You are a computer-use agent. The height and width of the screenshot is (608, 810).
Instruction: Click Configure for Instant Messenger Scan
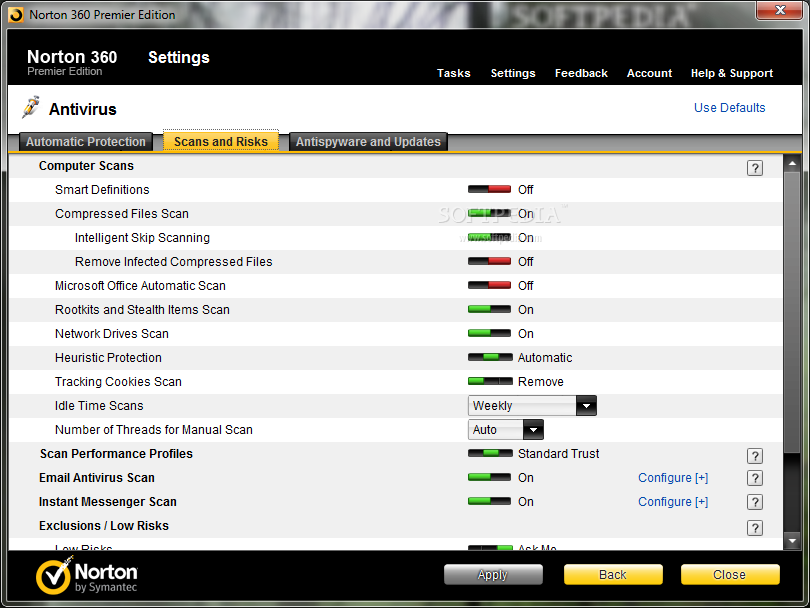coord(673,502)
